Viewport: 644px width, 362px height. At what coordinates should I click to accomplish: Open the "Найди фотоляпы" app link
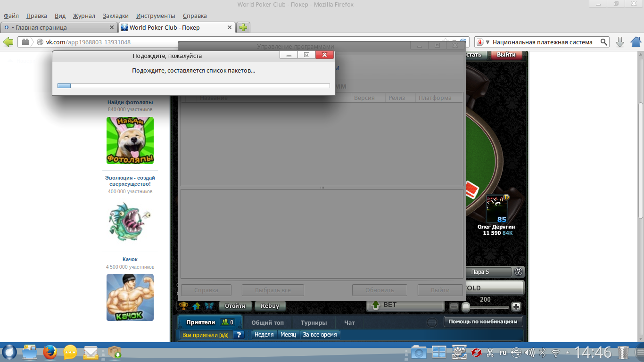[x=130, y=102]
